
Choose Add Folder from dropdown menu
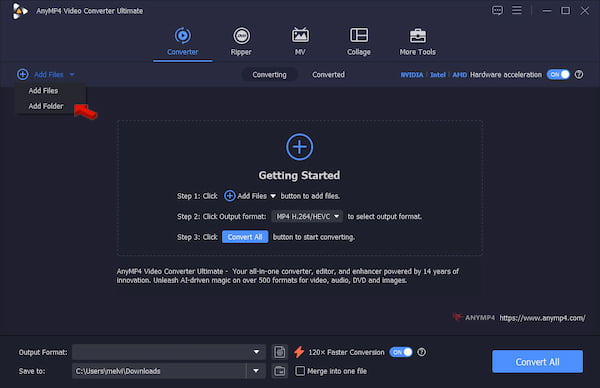[x=46, y=106]
